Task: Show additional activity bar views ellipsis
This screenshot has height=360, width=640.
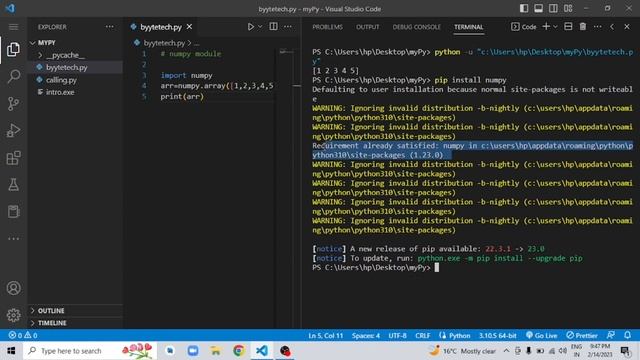Action: coord(13,239)
